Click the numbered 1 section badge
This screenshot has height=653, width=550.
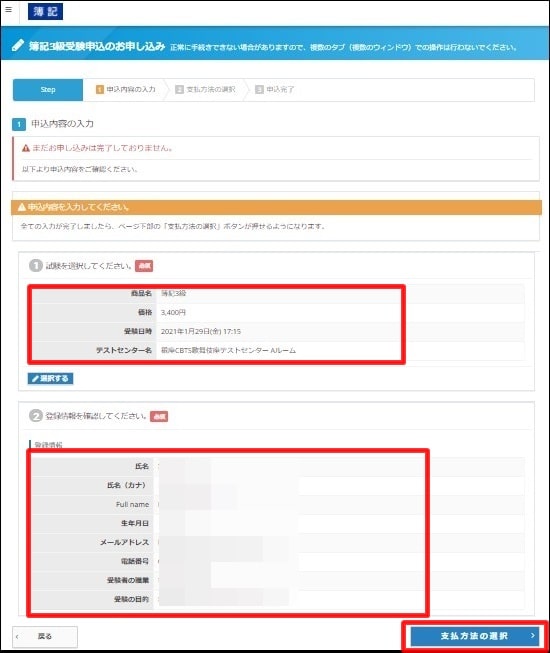[19, 124]
